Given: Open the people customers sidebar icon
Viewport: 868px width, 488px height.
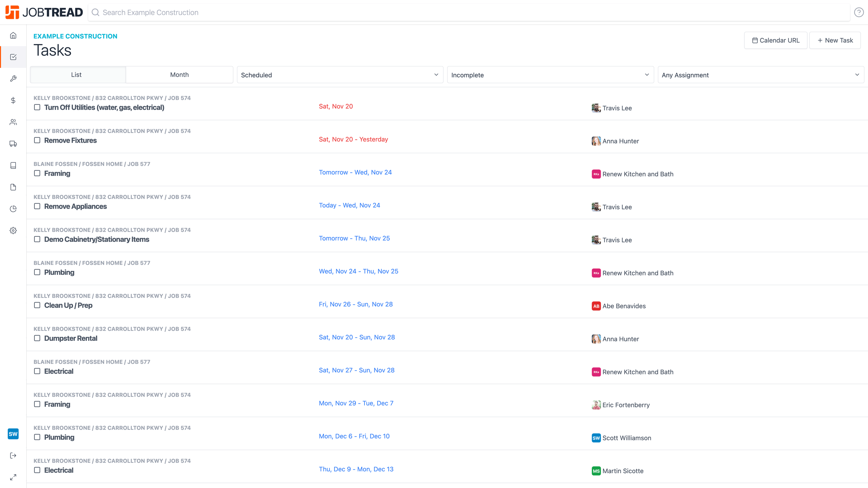Looking at the screenshot, I should pos(13,122).
